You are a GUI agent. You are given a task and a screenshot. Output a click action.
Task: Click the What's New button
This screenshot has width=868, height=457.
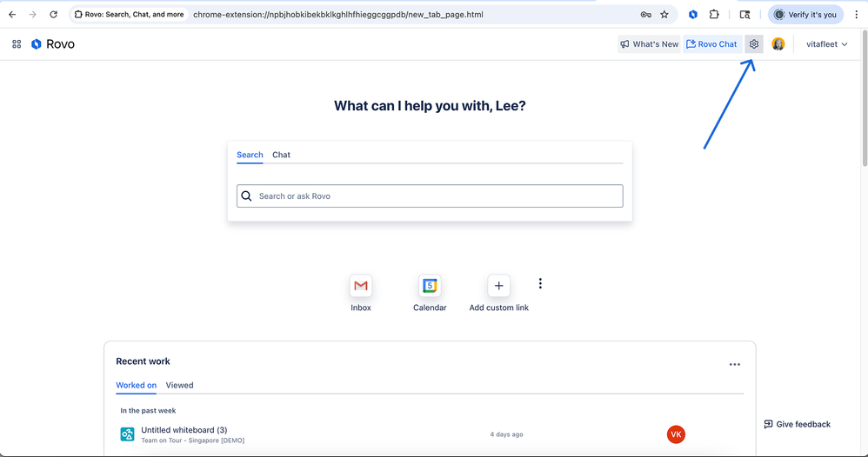[x=650, y=44]
